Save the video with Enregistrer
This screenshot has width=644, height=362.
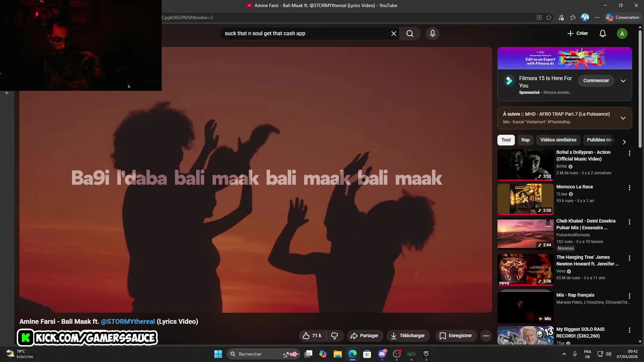(x=455, y=336)
